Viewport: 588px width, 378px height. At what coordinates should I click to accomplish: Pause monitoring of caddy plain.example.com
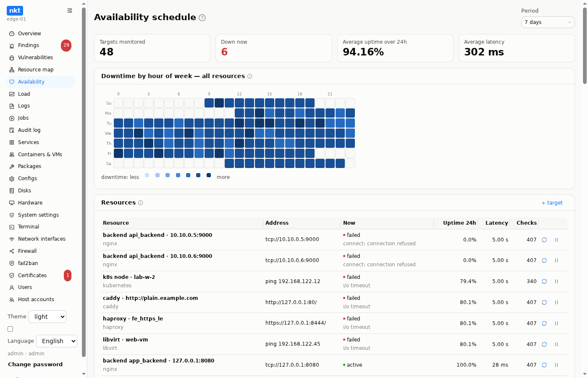(x=556, y=302)
